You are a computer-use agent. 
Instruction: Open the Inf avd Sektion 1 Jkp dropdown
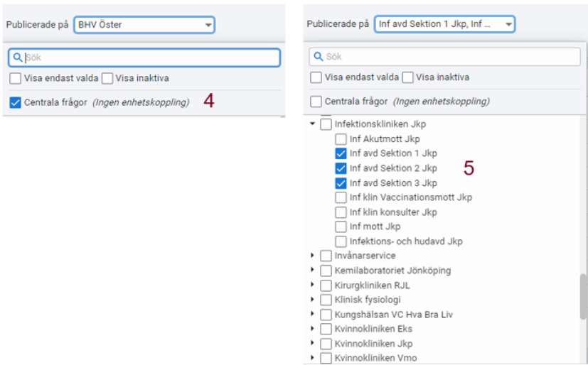[x=445, y=24]
